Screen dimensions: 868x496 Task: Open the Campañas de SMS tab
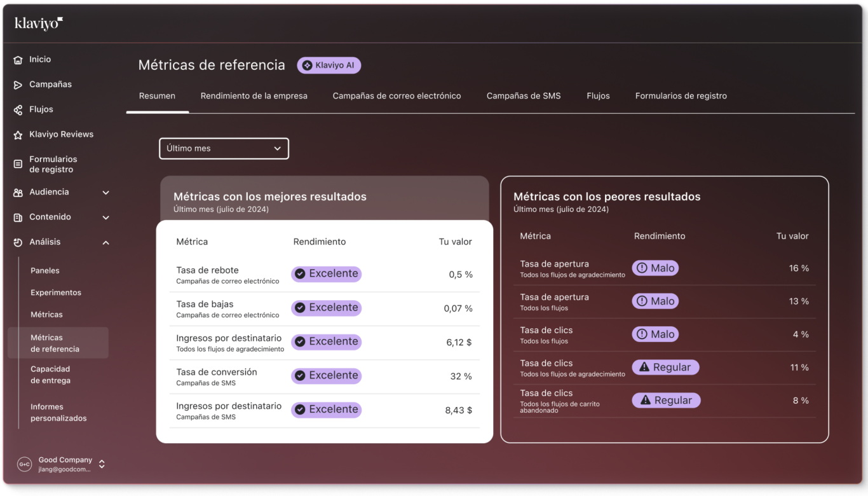click(x=524, y=96)
